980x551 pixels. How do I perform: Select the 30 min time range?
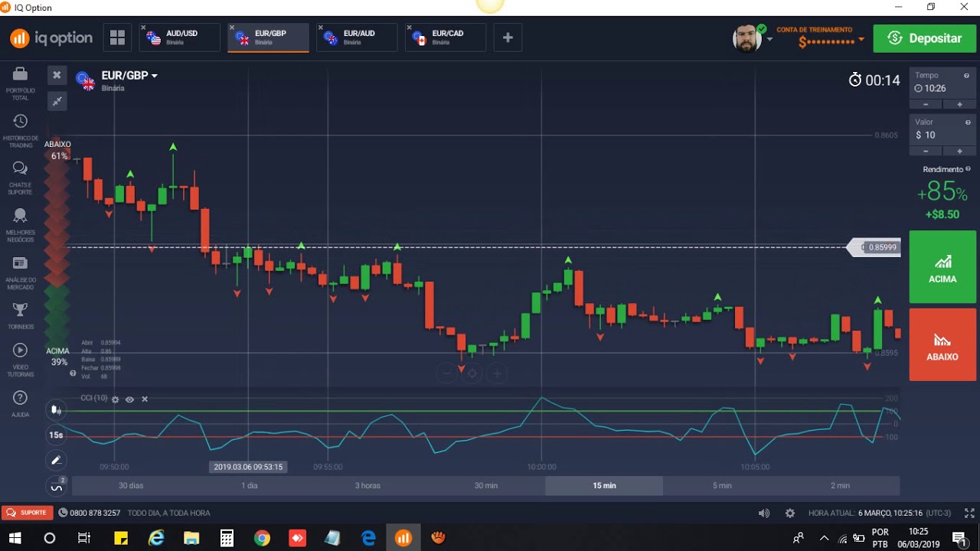(485, 485)
